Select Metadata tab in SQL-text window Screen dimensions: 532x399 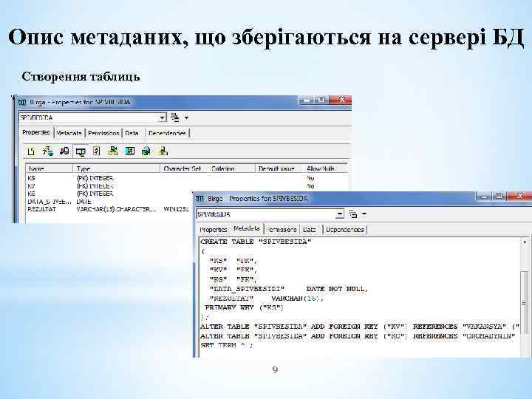[x=247, y=228]
